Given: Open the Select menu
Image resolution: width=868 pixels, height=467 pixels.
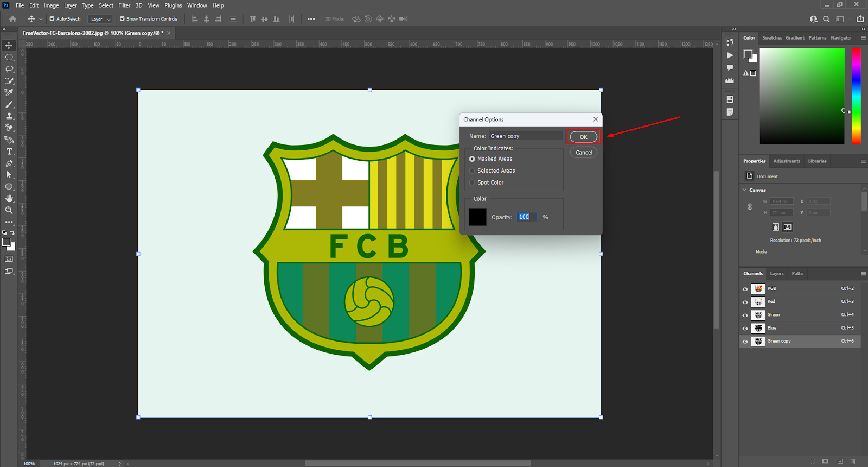Looking at the screenshot, I should pos(106,5).
